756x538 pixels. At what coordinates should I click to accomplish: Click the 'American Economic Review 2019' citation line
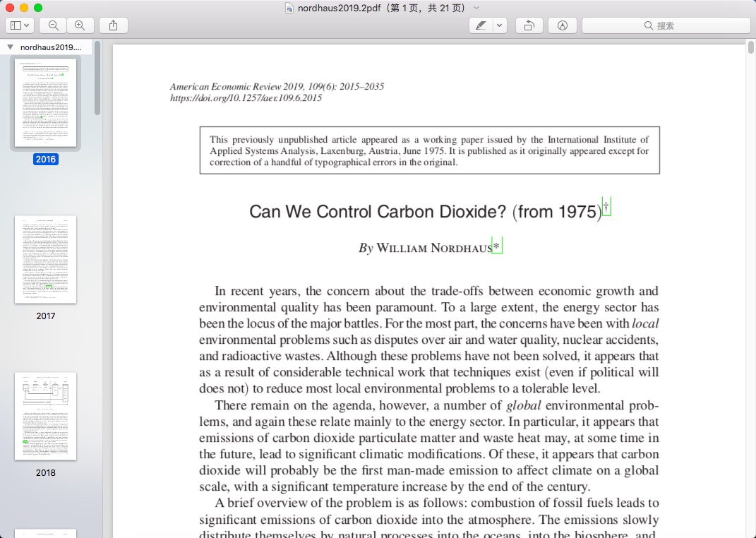(x=277, y=87)
